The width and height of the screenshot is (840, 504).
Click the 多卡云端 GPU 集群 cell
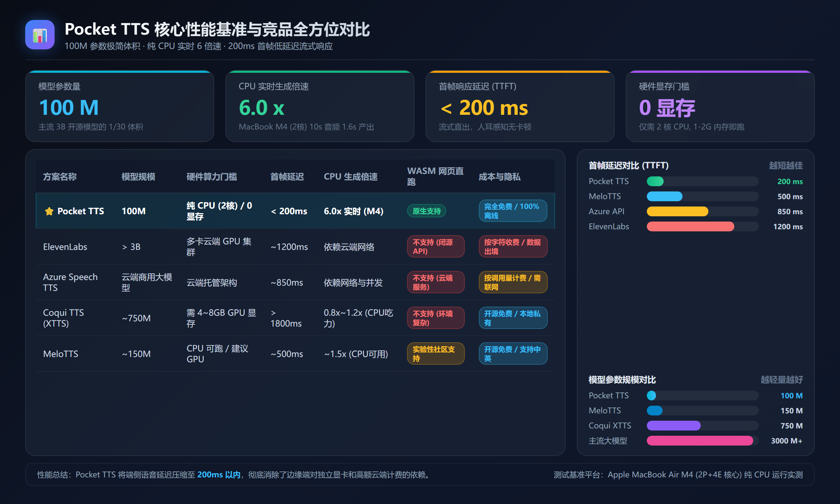click(x=219, y=247)
